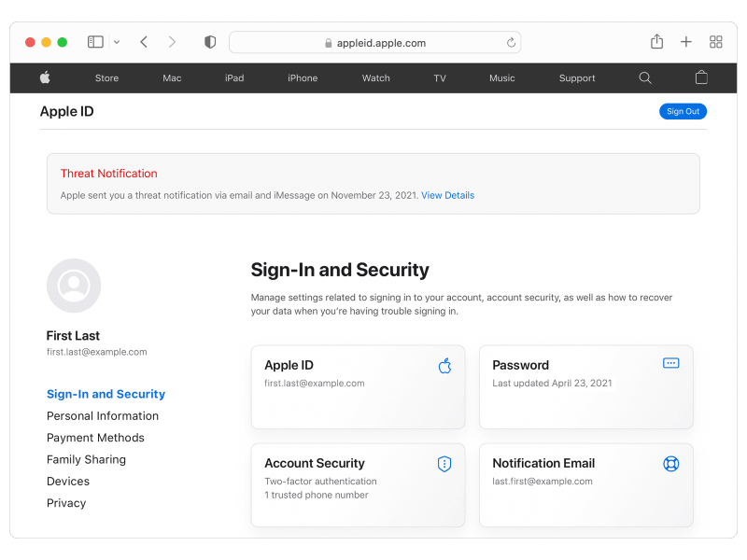This screenshot has height=560, width=747.
Task: Click the profile avatar picture
Action: point(74,286)
